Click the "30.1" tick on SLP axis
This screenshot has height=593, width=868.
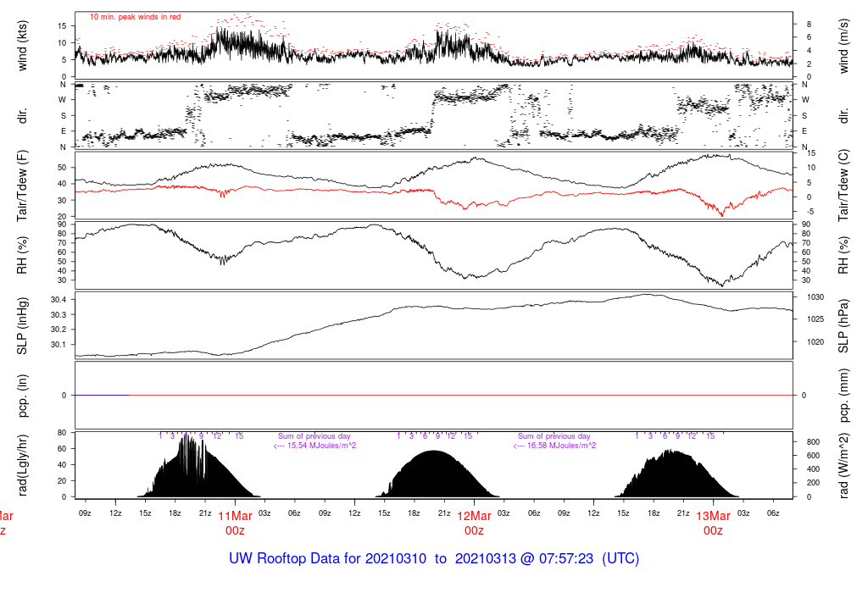pyautogui.click(x=58, y=345)
